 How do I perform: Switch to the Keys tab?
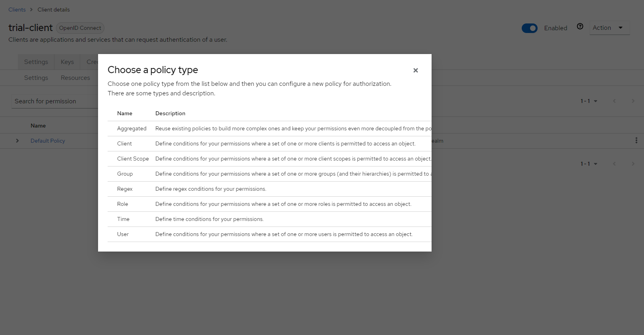coord(67,62)
